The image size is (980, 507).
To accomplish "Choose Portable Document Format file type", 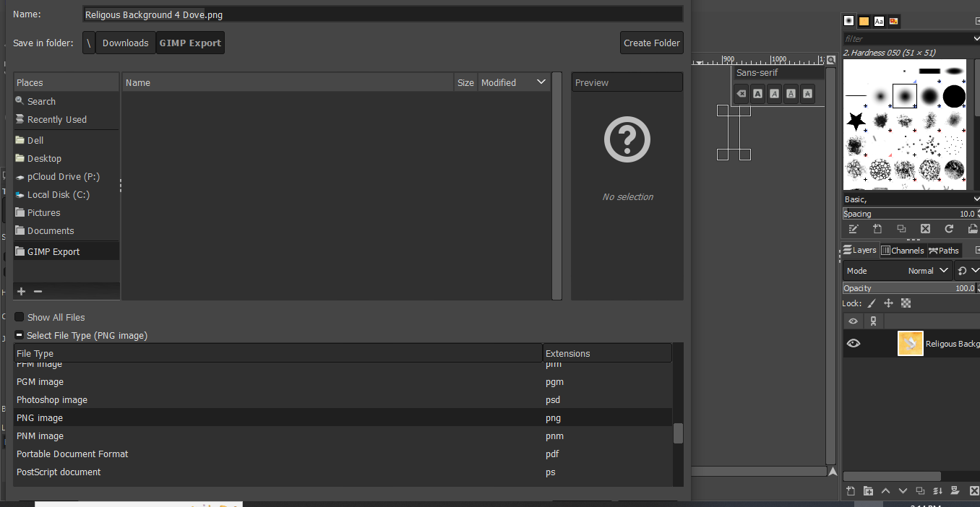I will [x=343, y=454].
